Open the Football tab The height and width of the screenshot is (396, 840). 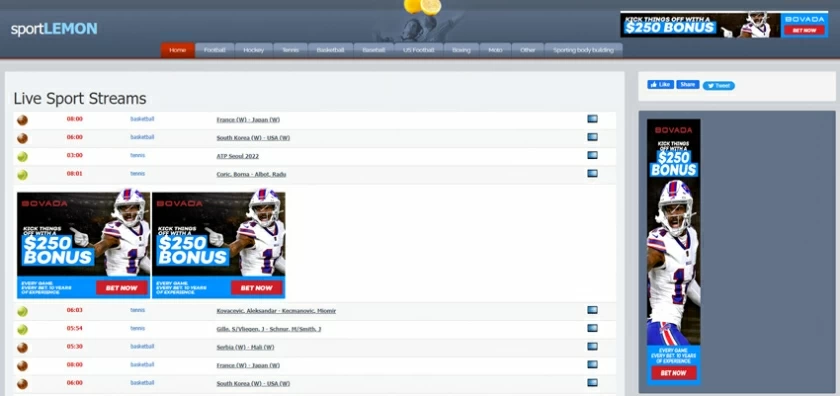tap(214, 50)
